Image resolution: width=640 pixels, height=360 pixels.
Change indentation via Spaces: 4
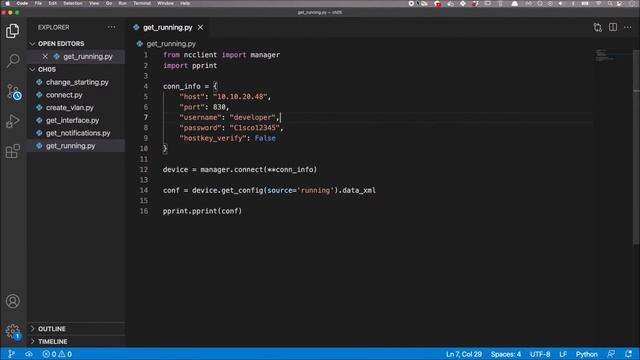(506, 354)
